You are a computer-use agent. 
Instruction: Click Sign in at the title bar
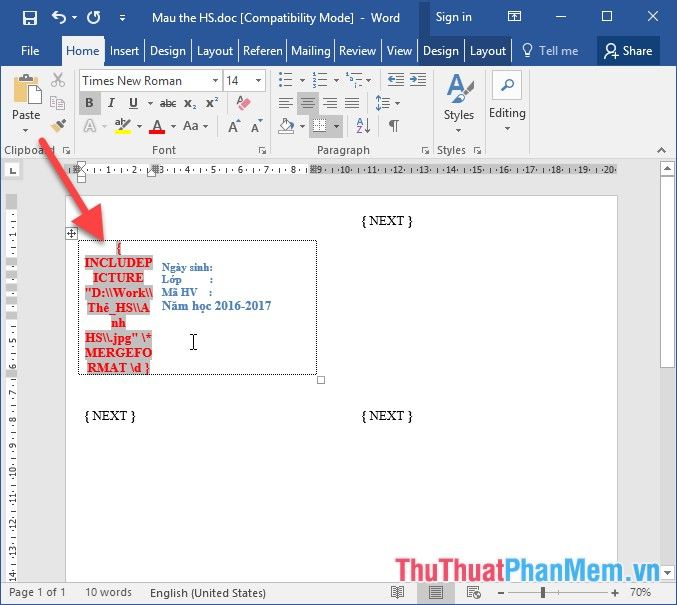453,18
